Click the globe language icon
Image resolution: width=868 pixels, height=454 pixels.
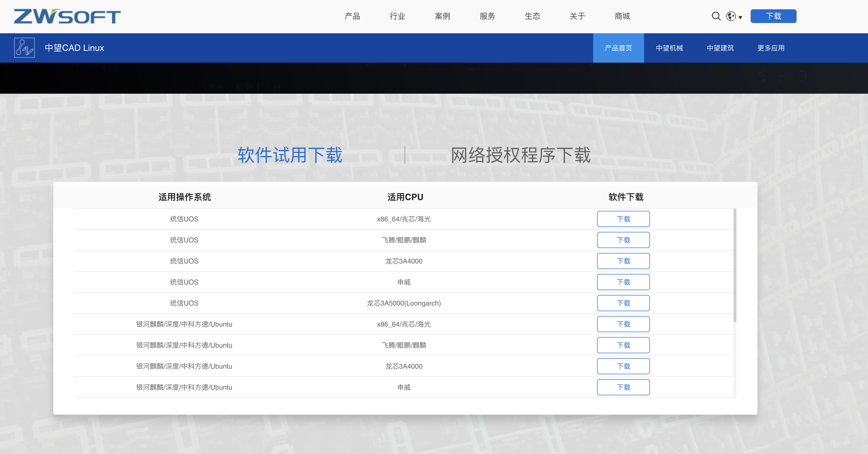731,16
